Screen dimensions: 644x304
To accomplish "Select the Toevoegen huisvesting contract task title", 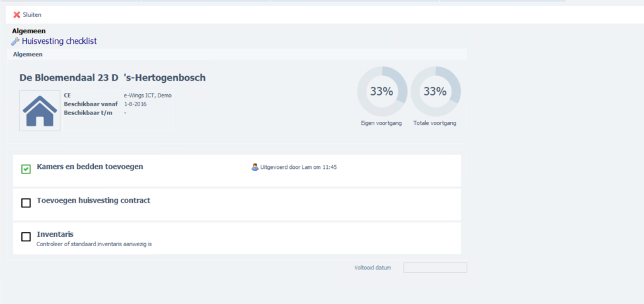I will coord(93,200).
